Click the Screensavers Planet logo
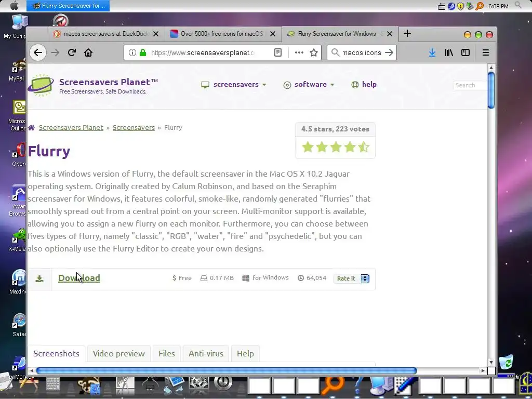The width and height of the screenshot is (532, 399). coord(41,85)
